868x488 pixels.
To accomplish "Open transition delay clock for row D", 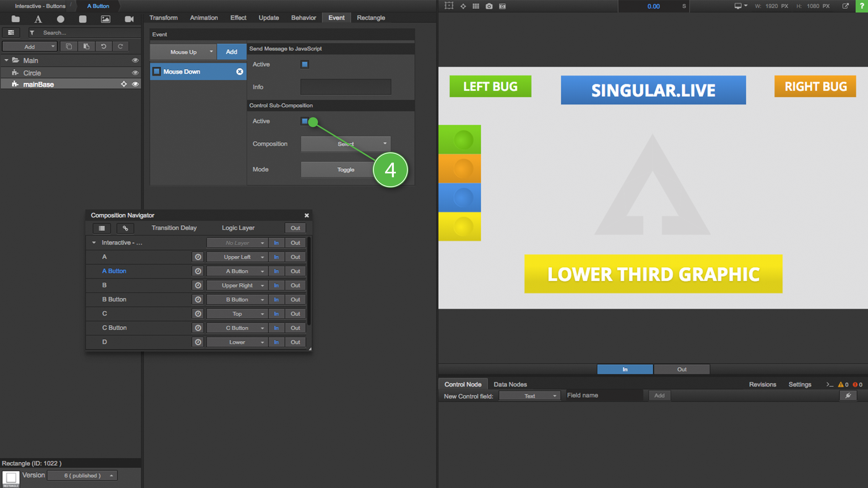I will 198,342.
